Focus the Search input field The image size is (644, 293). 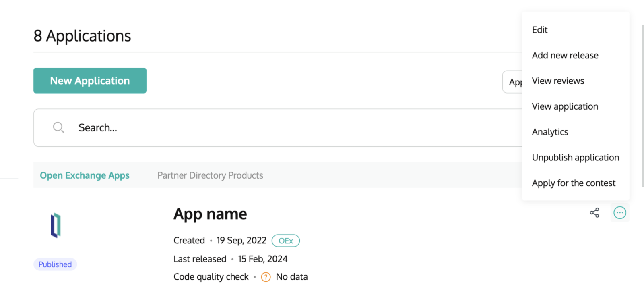(278, 128)
